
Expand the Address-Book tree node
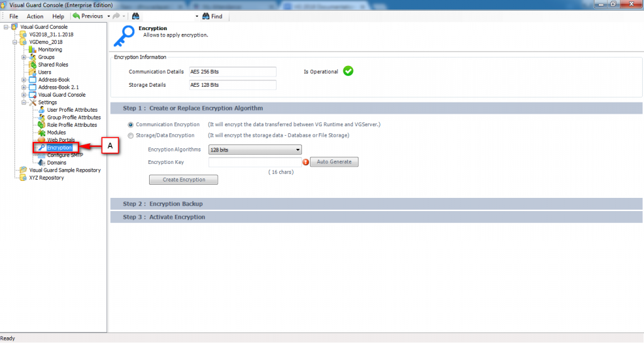click(24, 80)
